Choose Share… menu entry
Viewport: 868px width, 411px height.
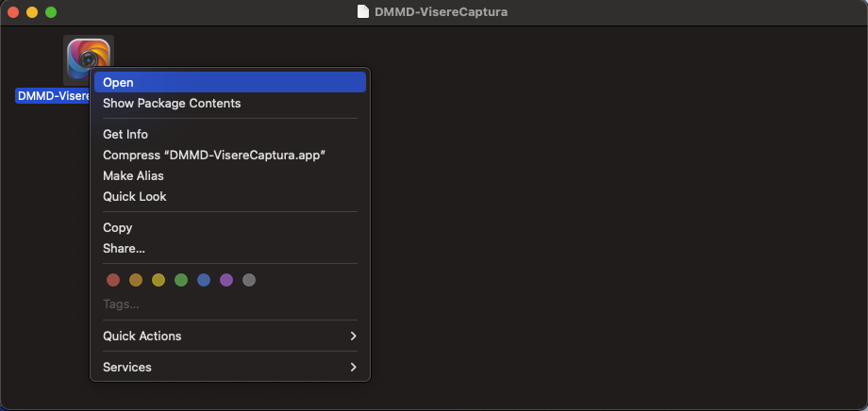pos(230,249)
